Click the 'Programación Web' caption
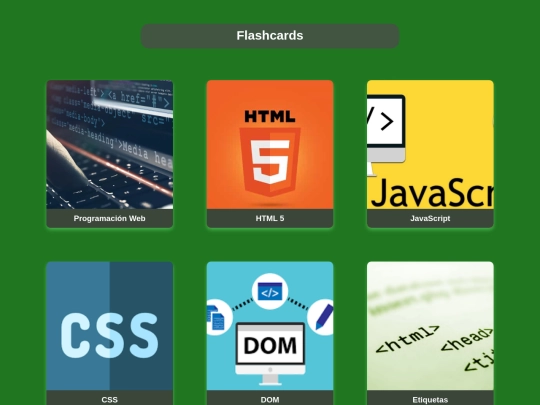Screen dimensions: 540x405 click(110, 218)
